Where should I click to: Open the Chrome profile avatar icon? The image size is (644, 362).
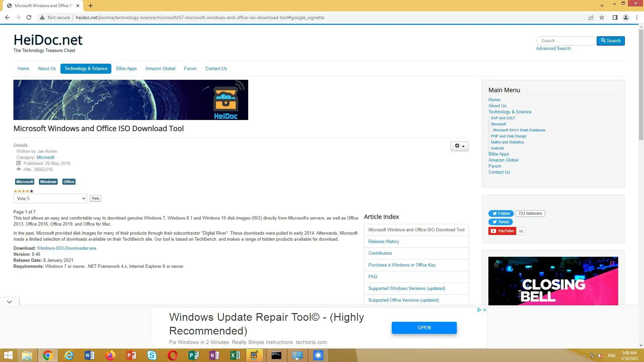[x=626, y=17]
